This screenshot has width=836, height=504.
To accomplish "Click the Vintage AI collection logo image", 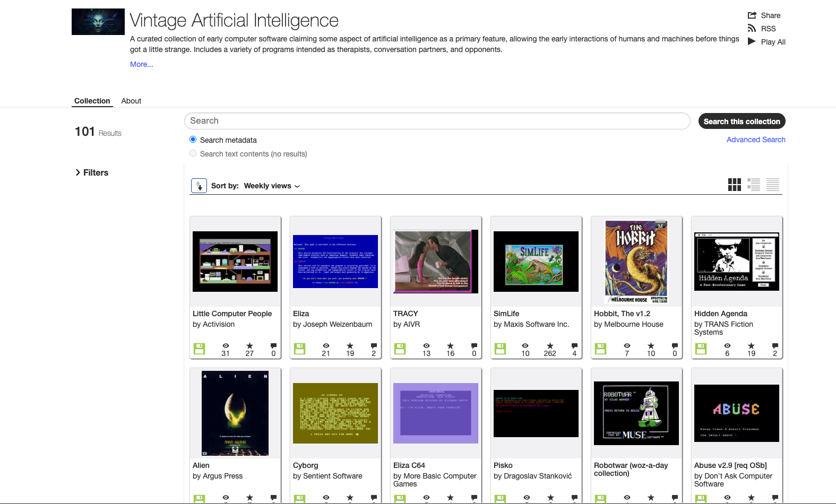I will (98, 22).
